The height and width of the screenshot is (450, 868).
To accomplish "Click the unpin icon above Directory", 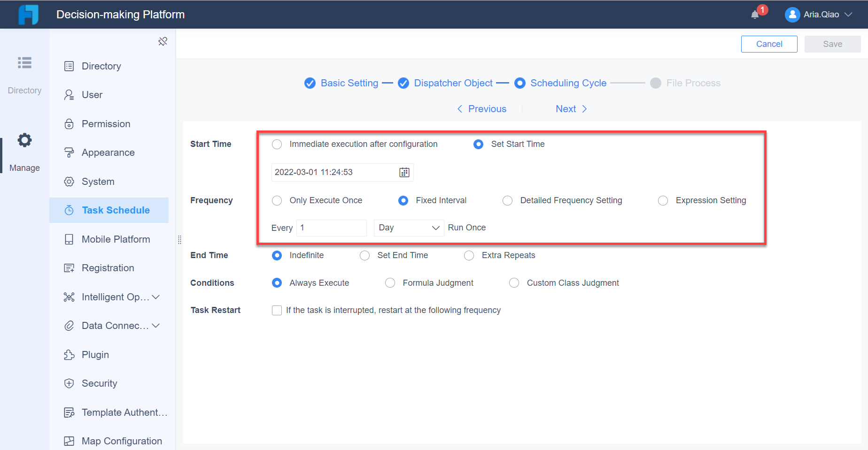I will 163,41.
